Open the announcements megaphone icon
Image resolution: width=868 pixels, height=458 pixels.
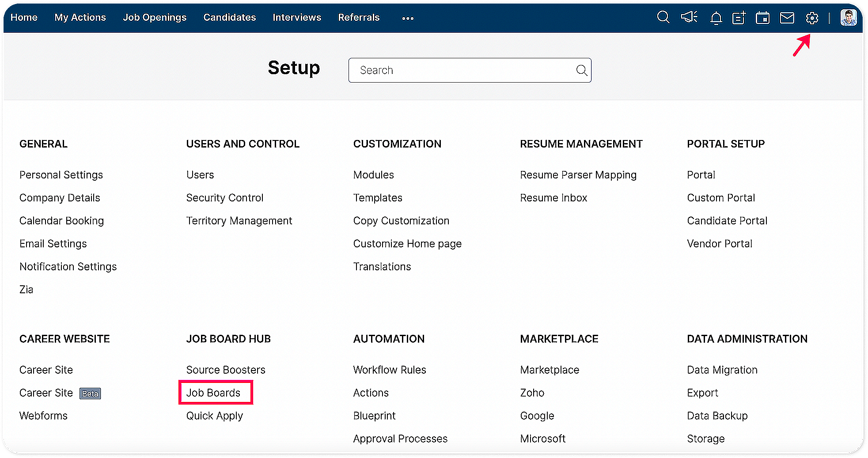click(x=689, y=18)
